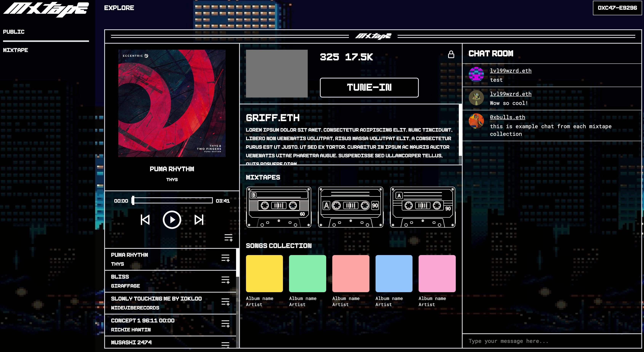Click the creature avatar beside 'Wow so cool!'
Screen dimensions: 644x352
coord(476,98)
